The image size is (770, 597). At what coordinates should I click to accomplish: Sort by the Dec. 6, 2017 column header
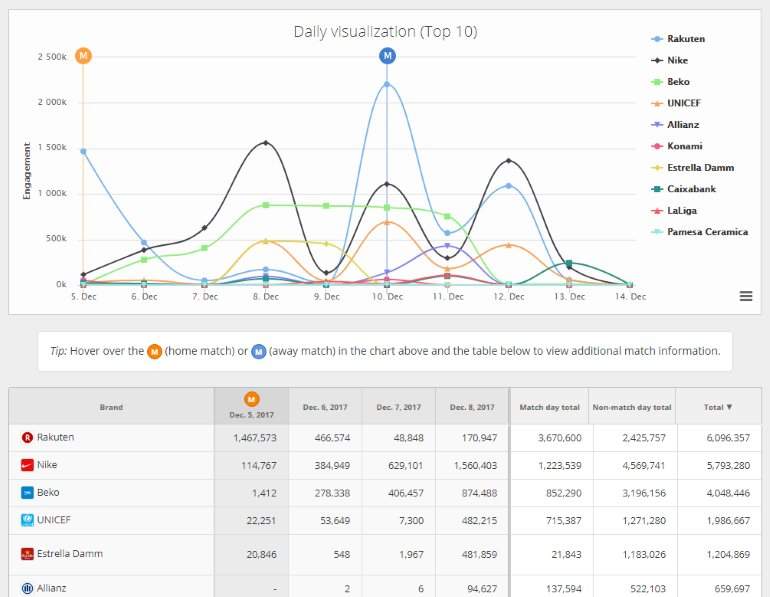click(325, 407)
